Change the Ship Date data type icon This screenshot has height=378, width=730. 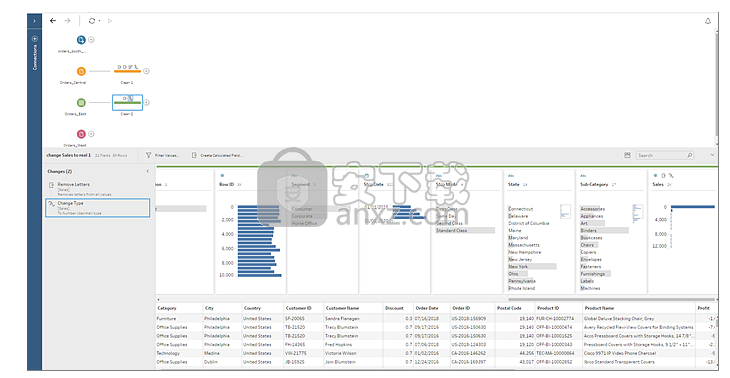click(366, 176)
